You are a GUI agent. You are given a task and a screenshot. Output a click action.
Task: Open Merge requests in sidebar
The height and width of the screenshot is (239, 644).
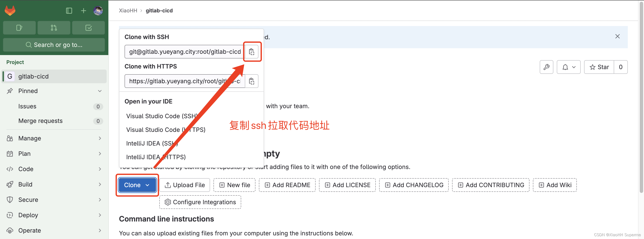pos(41,121)
